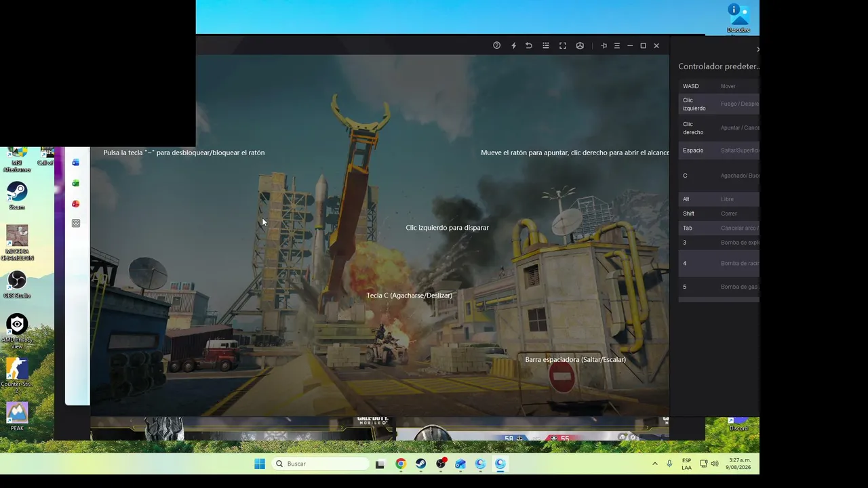Select the Espacio key binding row
868x488 pixels.
coord(719,150)
